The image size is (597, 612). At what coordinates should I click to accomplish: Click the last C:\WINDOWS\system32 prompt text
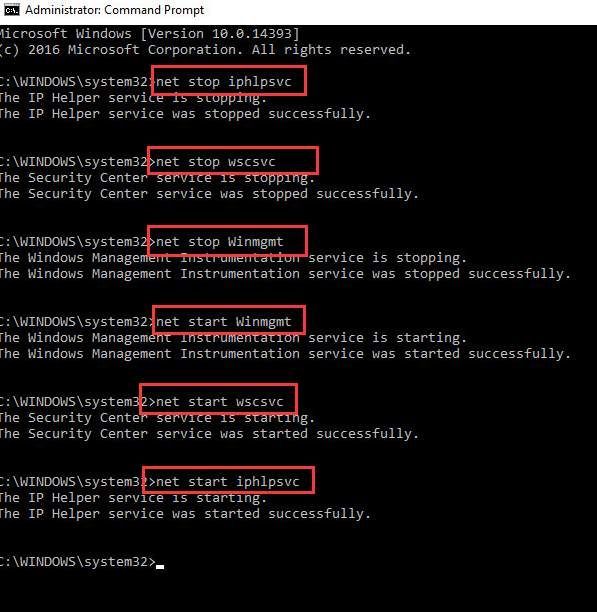78,562
